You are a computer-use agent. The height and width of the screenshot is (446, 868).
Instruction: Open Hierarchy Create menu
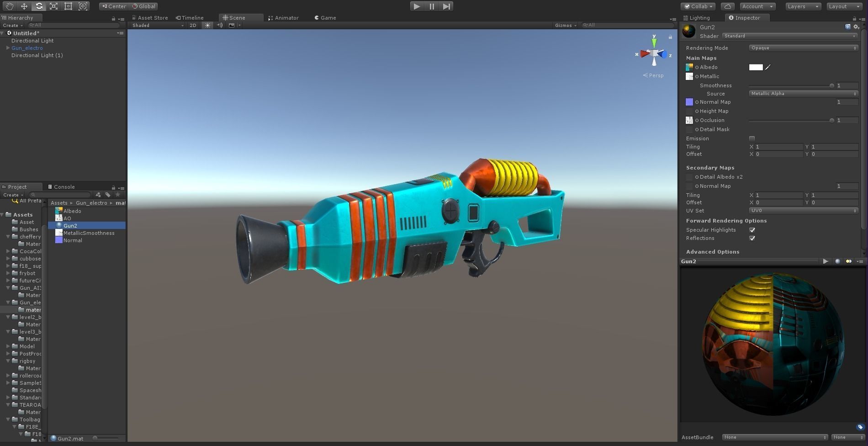pyautogui.click(x=12, y=25)
